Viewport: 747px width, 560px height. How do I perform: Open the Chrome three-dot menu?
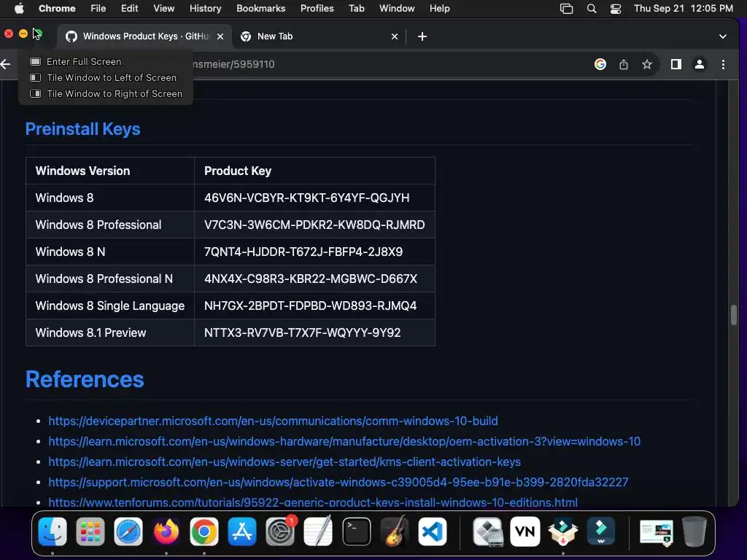(x=723, y=64)
